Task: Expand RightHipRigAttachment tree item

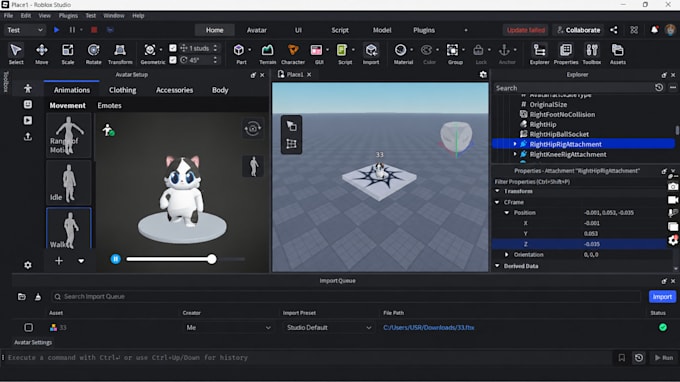Action: pyautogui.click(x=515, y=144)
